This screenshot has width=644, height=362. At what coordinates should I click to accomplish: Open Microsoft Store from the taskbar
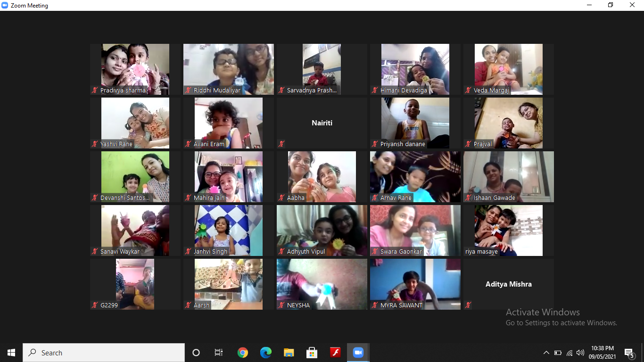tap(312, 353)
